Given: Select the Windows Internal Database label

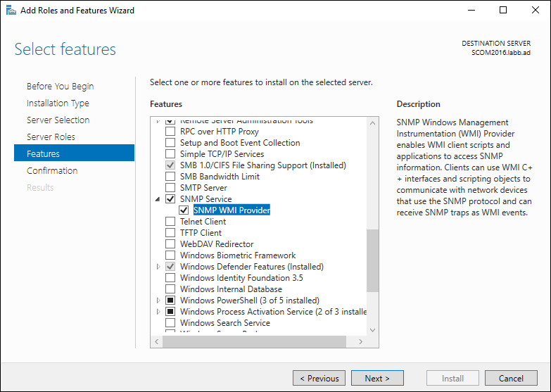Looking at the screenshot, I should pos(232,289).
